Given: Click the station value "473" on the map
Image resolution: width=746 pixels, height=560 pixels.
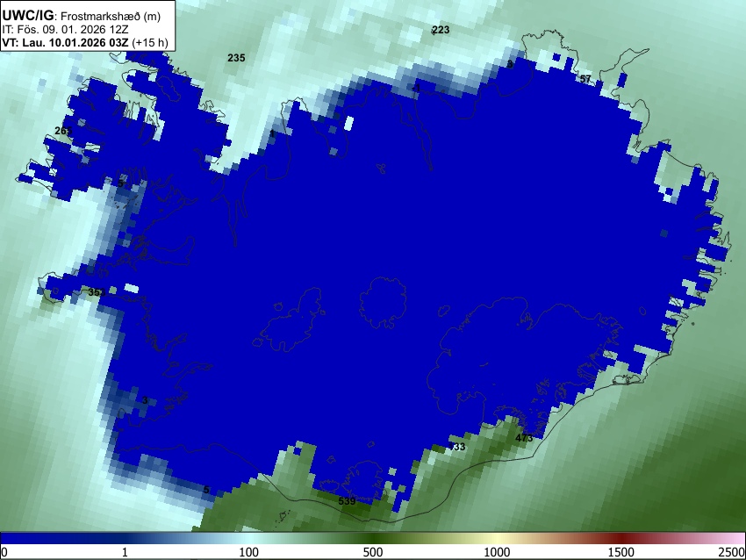Looking at the screenshot, I should point(524,438).
